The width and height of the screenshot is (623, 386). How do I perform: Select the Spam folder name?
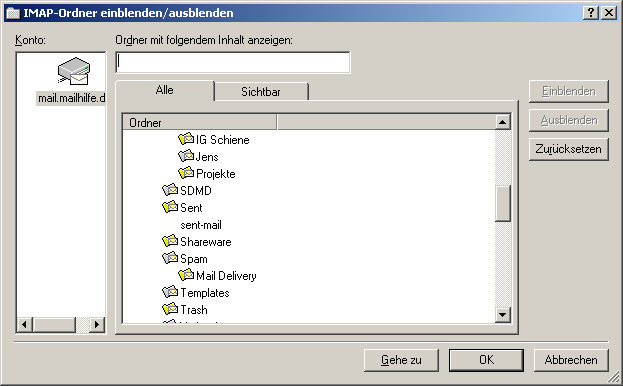tap(193, 259)
